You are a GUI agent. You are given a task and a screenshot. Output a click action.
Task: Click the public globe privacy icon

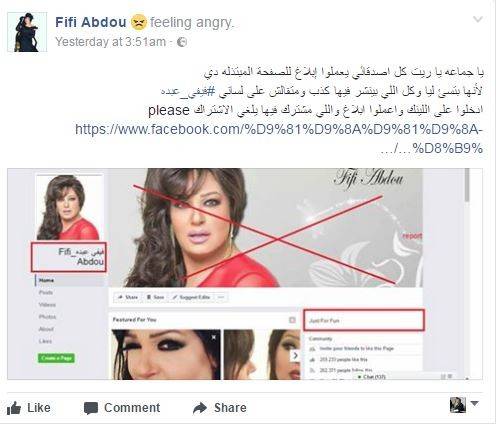pyautogui.click(x=182, y=42)
